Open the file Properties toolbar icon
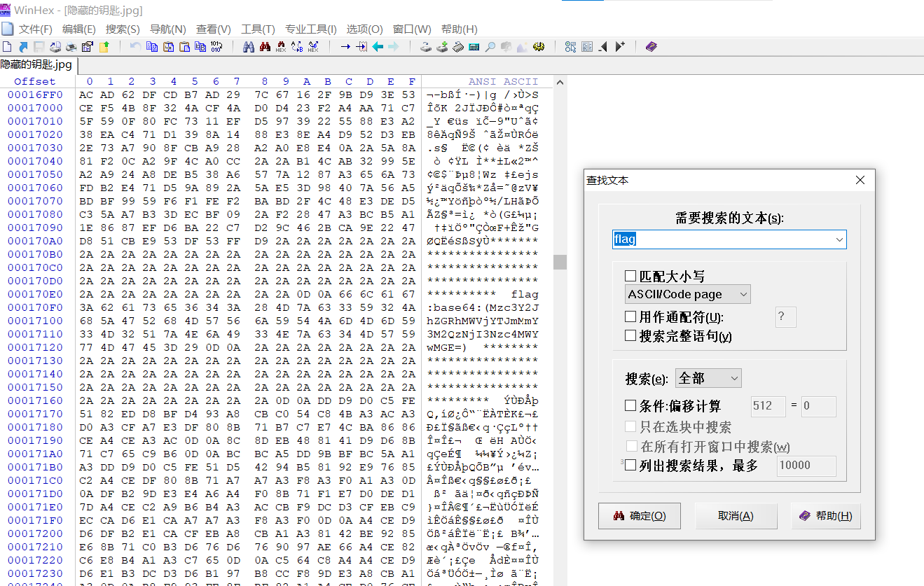924x586 pixels. [x=88, y=47]
